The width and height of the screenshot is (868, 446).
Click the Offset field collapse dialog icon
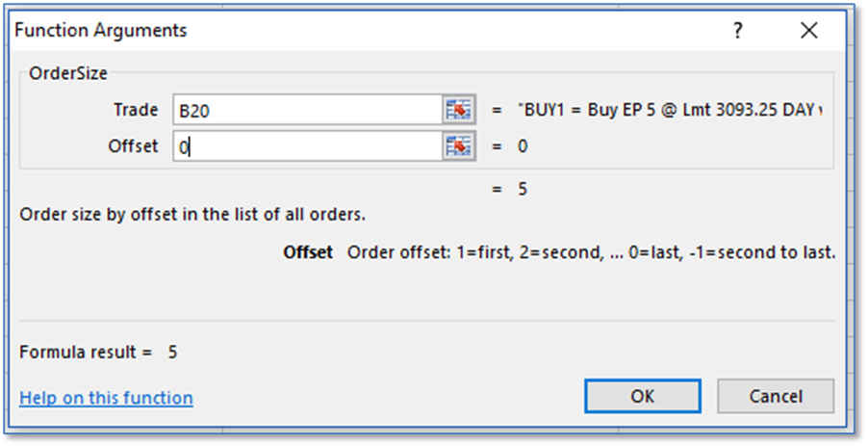(x=460, y=146)
